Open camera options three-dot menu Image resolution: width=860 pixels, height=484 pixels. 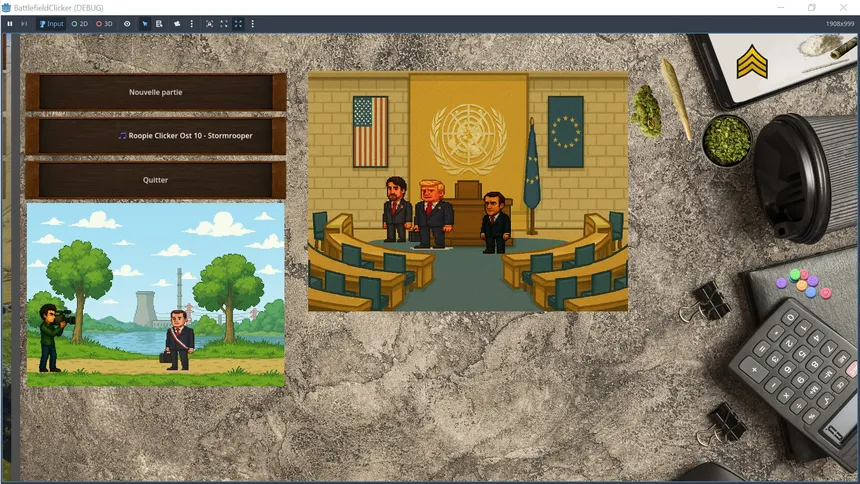tap(191, 23)
